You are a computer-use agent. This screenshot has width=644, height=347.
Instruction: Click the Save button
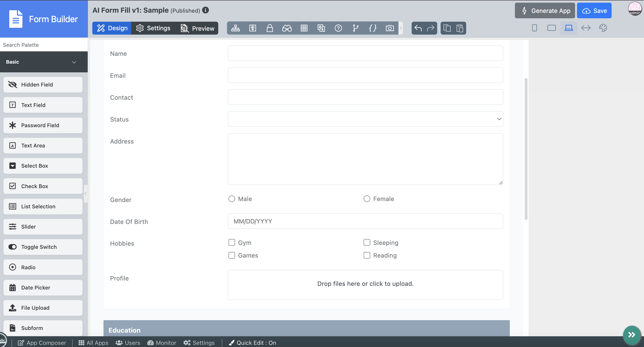[594, 10]
